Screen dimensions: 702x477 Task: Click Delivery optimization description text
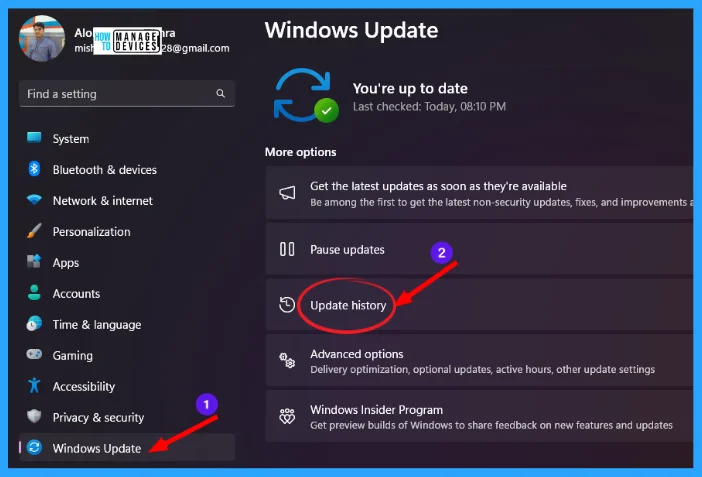click(x=483, y=369)
